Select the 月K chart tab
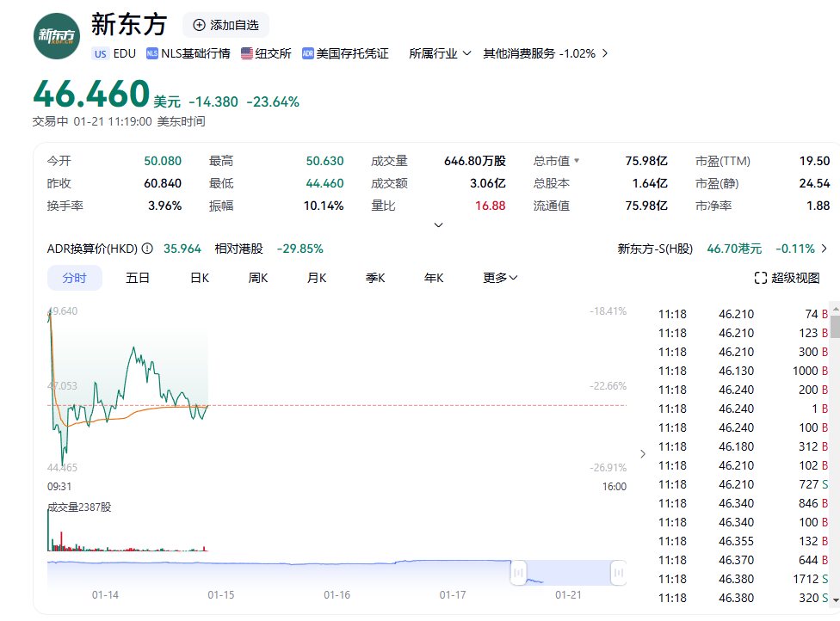Viewport: 840px width, 621px height. [317, 278]
